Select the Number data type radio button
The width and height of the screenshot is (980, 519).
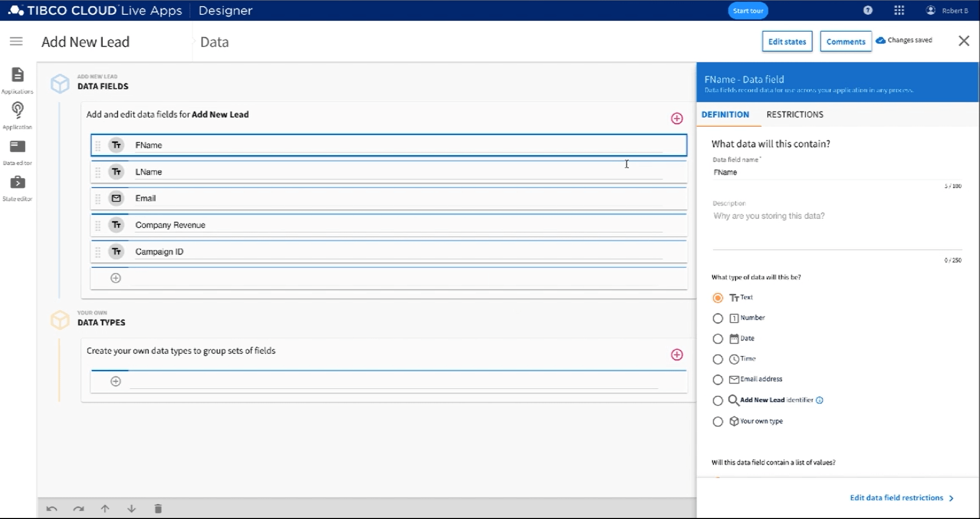718,319
